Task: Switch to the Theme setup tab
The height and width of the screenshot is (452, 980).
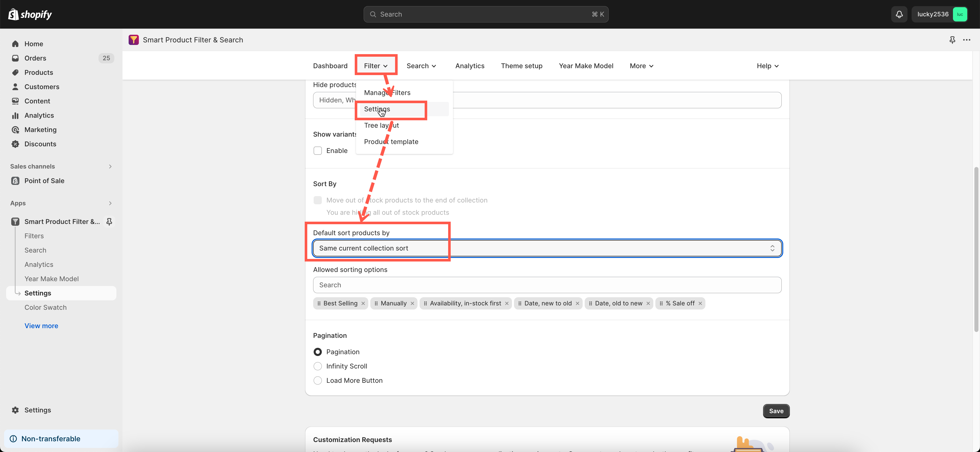Action: pos(522,65)
